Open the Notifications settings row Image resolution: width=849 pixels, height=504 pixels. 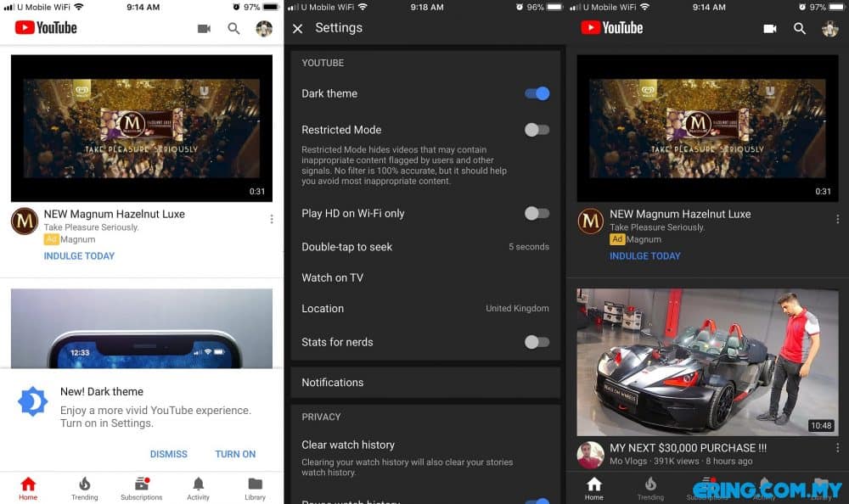425,382
